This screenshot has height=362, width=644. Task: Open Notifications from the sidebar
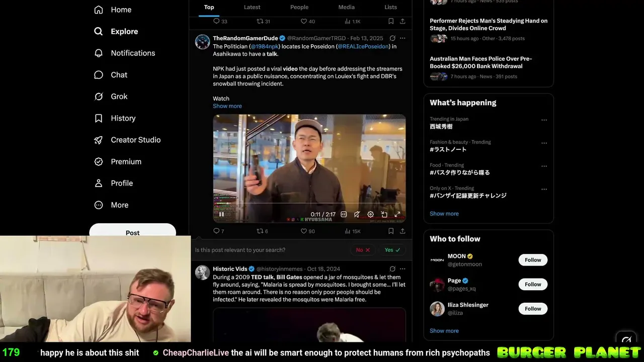(x=125, y=53)
